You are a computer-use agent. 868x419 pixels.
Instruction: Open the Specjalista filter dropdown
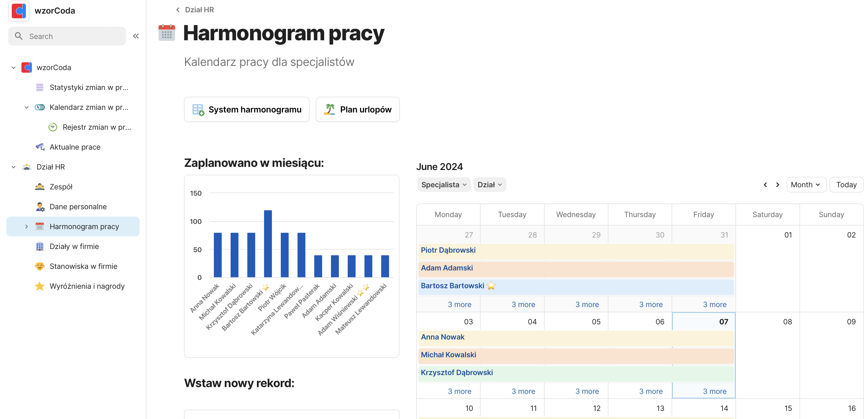443,185
